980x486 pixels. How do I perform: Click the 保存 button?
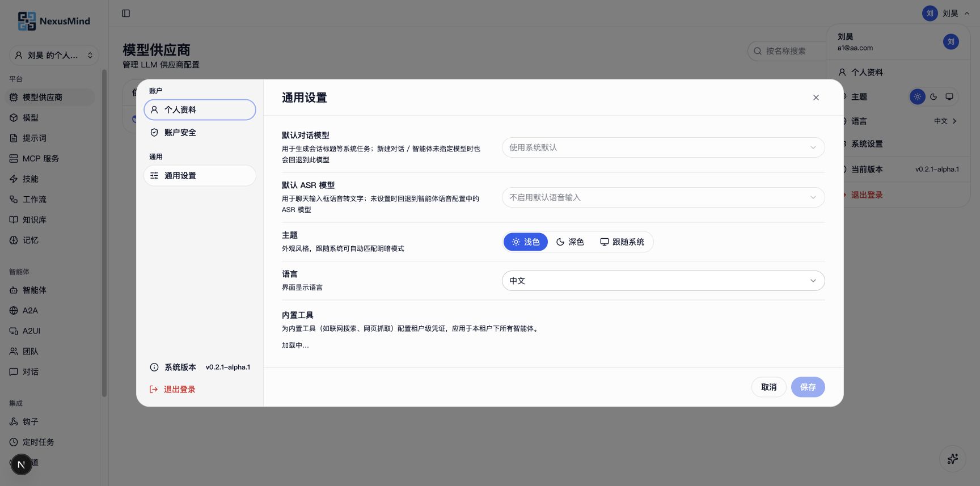tap(808, 387)
